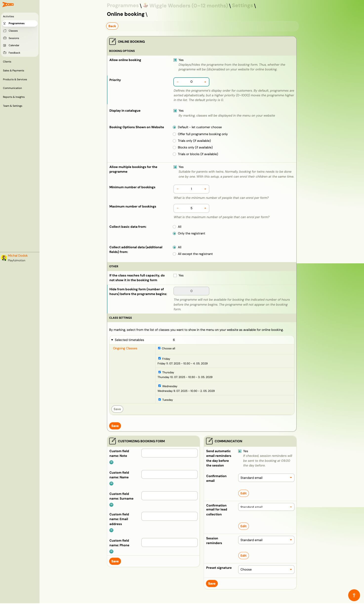Image resolution: width=364 pixels, height=604 pixels.
Task: Click Programmes breadcrumb link
Action: 123,5
